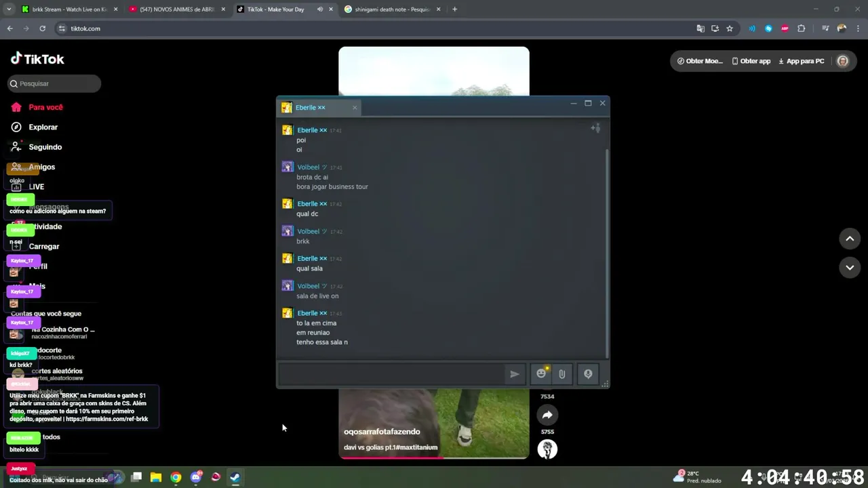Open Discord from the taskbar
The image size is (868, 488).
(196, 477)
